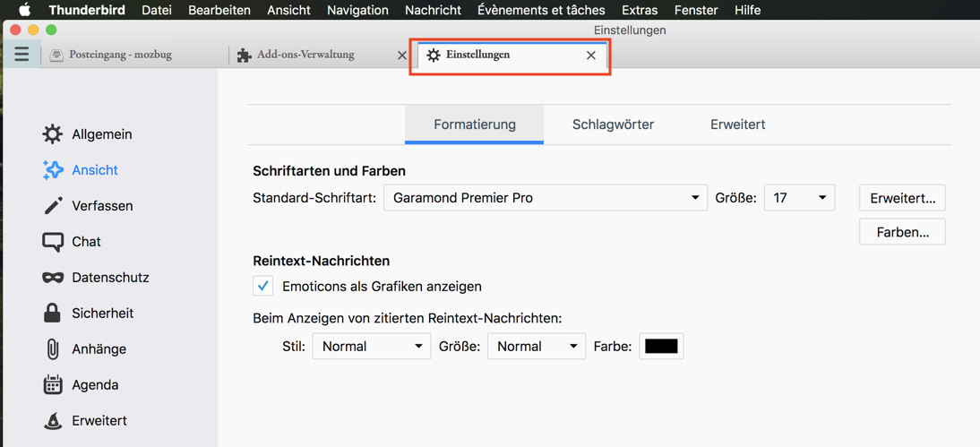Open the quoted text Stil dropdown
This screenshot has width=980, height=447.
371,347
